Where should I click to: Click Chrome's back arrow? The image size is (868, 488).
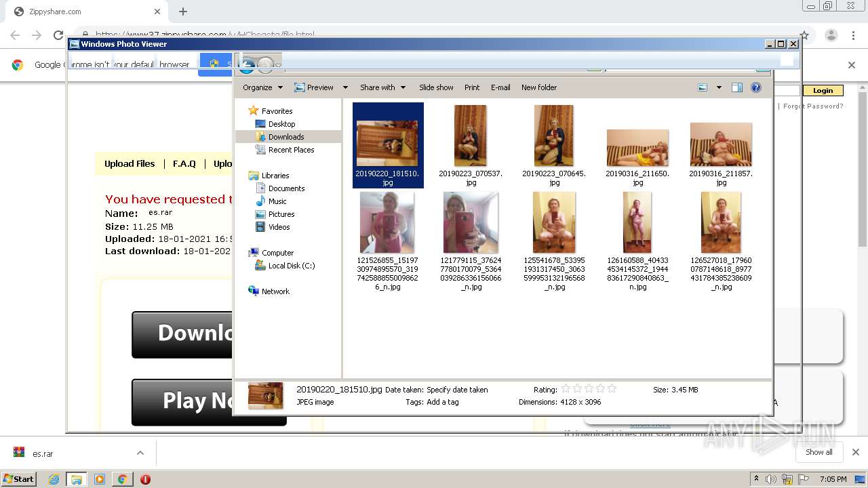pyautogui.click(x=15, y=35)
